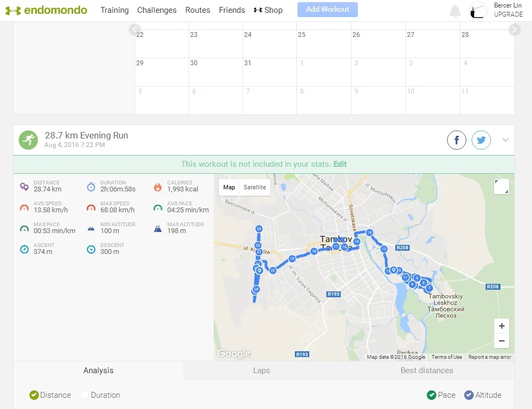Switch to the Laps tab

pyautogui.click(x=261, y=371)
